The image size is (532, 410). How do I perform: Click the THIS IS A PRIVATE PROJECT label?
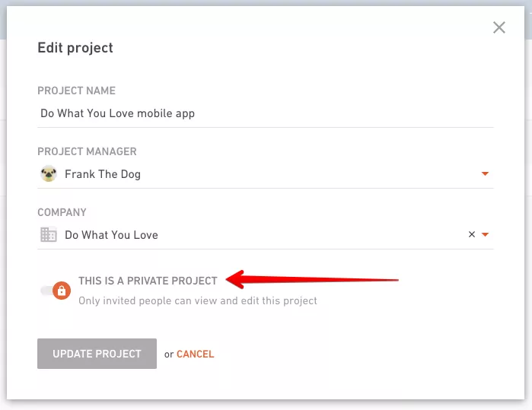[148, 281]
